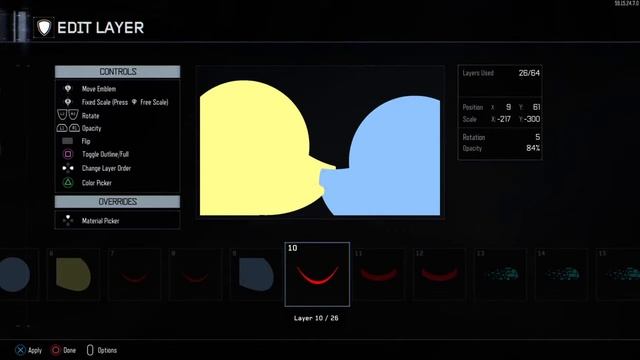
Task: Click the Scale X value -217
Action: pos(504,119)
